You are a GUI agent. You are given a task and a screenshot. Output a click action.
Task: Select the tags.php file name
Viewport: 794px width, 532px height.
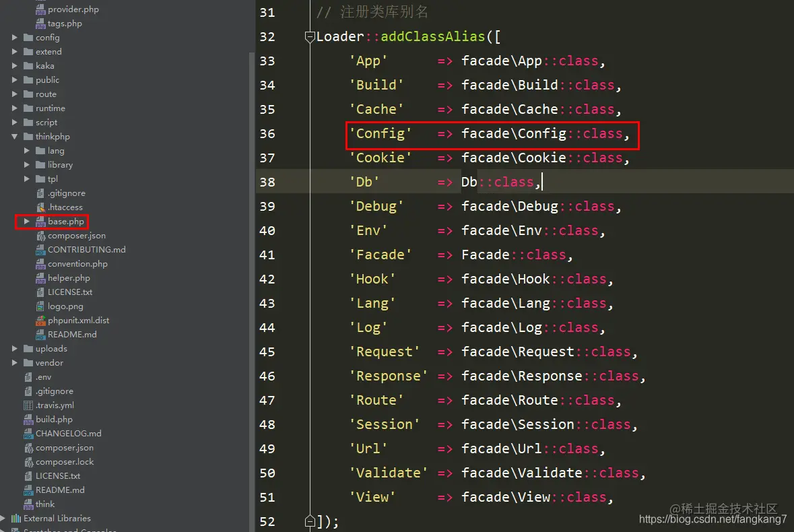pyautogui.click(x=65, y=24)
